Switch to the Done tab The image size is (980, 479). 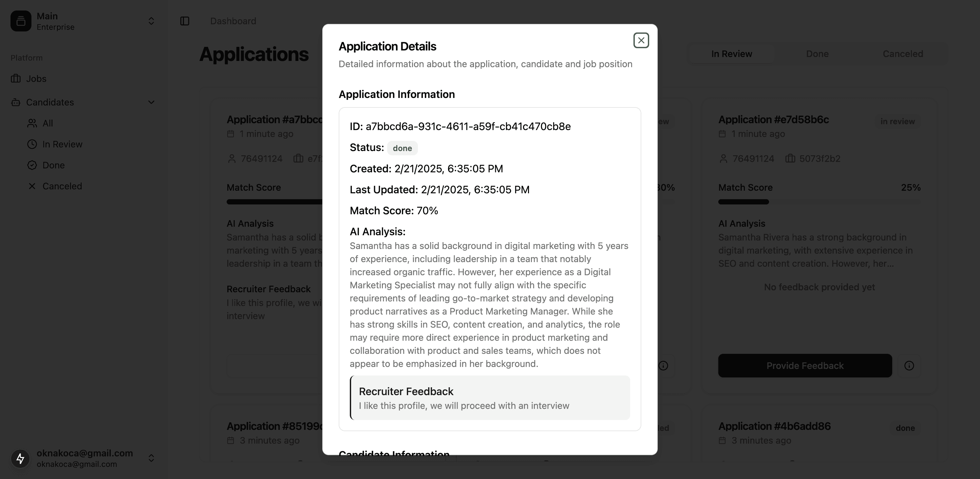817,54
